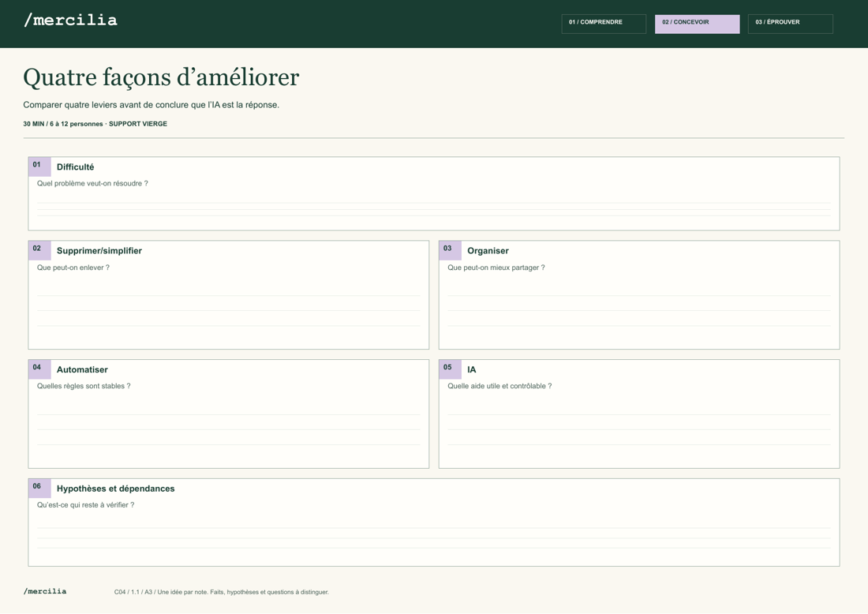Click in the Organiser answer lines
Viewport: 868px width, 614px height.
[x=639, y=311]
